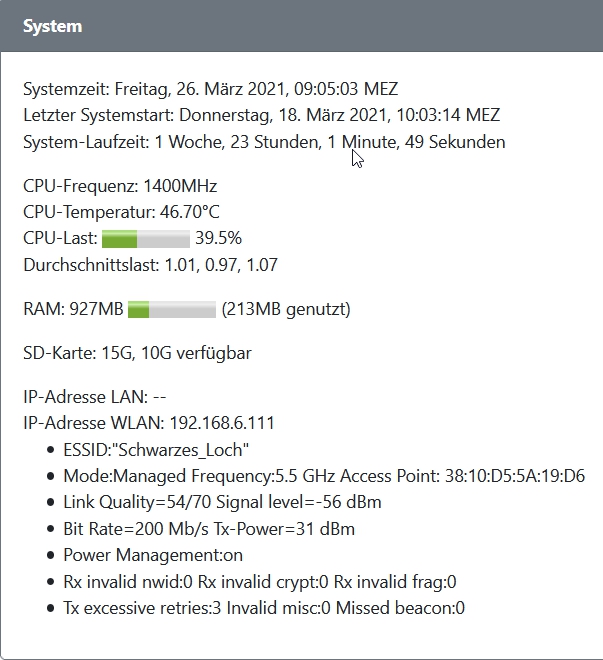The width and height of the screenshot is (603, 660).
Task: Click the WLAN IP address 192.168.6.111
Action: [x=222, y=423]
